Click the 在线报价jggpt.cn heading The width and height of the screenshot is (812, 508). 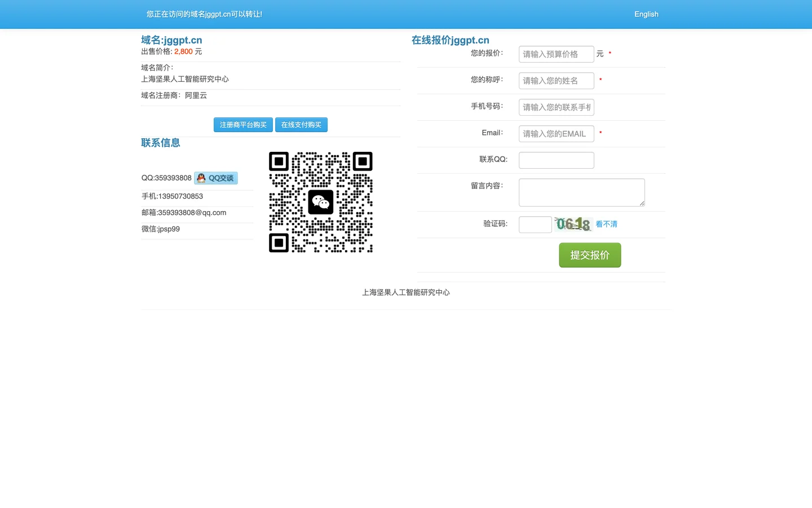(x=451, y=40)
